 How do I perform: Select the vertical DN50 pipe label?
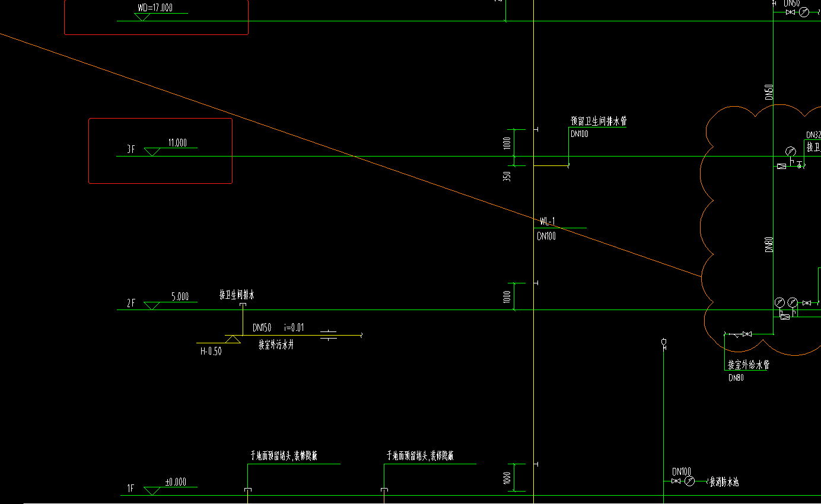(769, 92)
